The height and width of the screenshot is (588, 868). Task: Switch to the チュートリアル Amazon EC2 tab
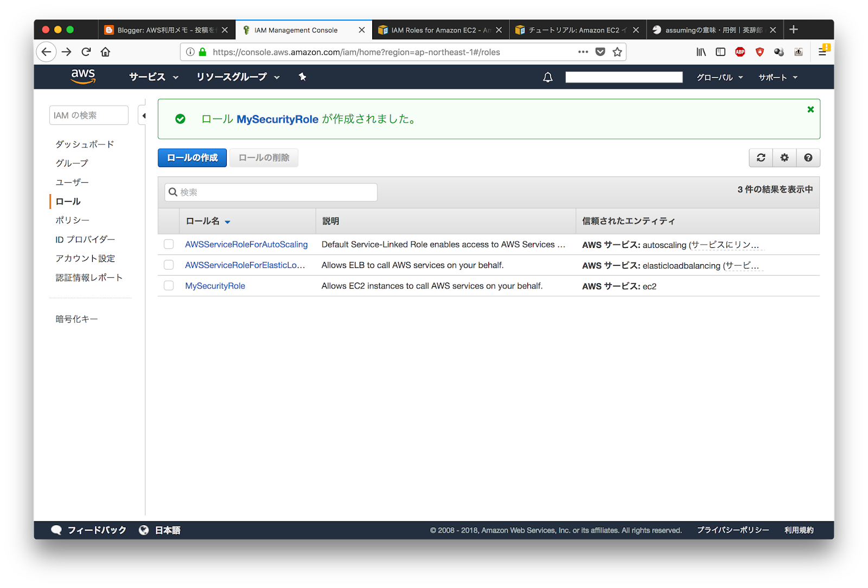(577, 30)
